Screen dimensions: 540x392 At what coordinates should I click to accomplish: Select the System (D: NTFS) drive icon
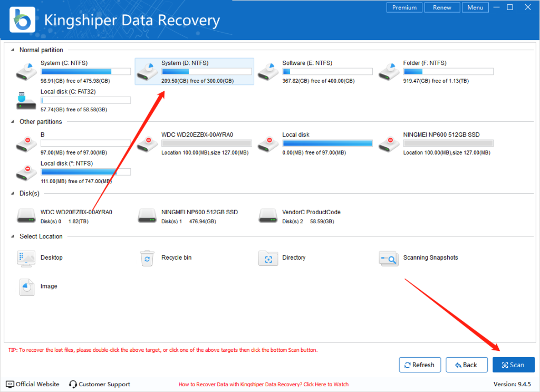147,72
